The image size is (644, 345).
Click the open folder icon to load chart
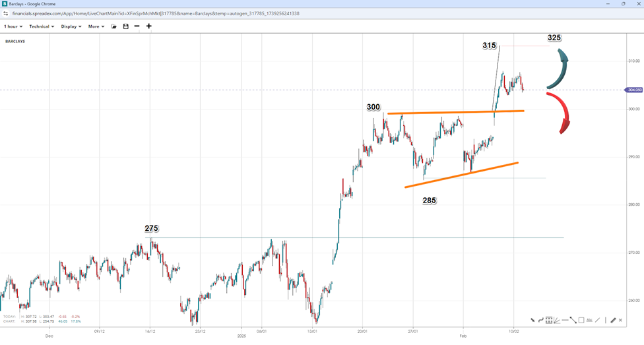113,26
